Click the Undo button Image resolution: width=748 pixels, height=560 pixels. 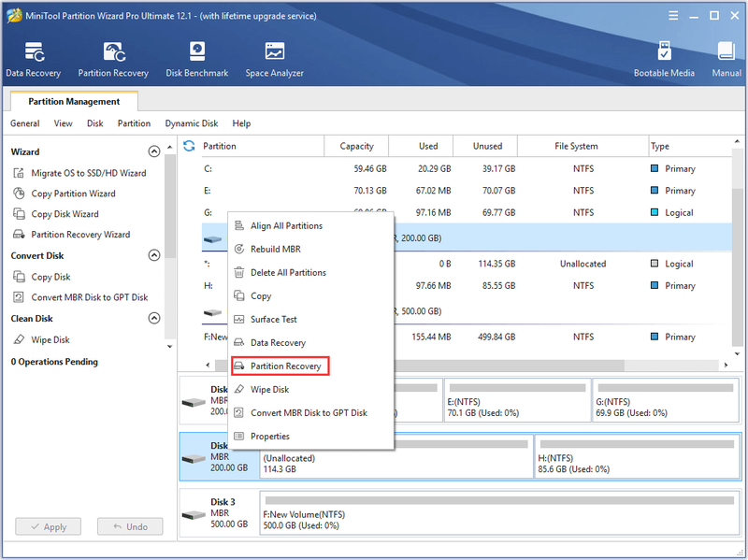[x=130, y=526]
